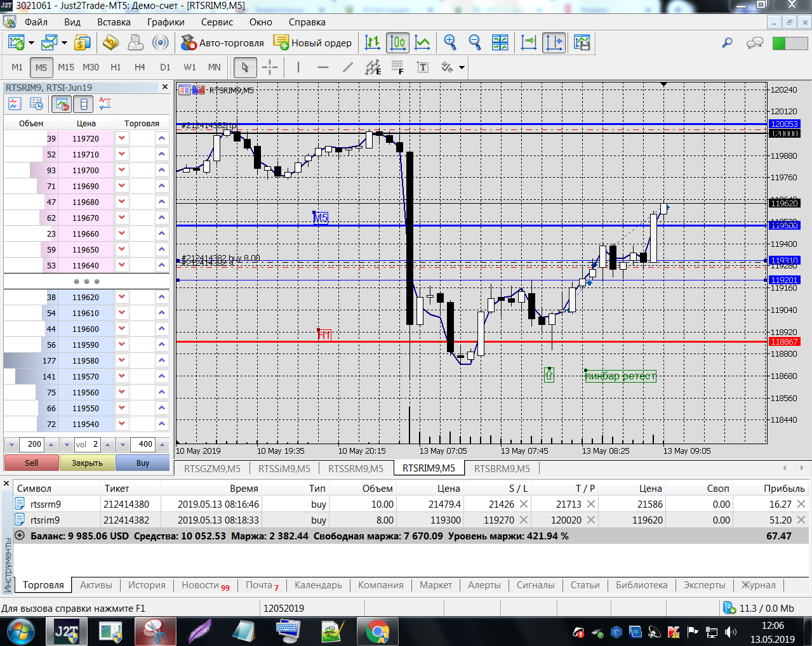Toggle the Авто-торговля auto trading button
The height and width of the screenshot is (646, 812).
222,43
